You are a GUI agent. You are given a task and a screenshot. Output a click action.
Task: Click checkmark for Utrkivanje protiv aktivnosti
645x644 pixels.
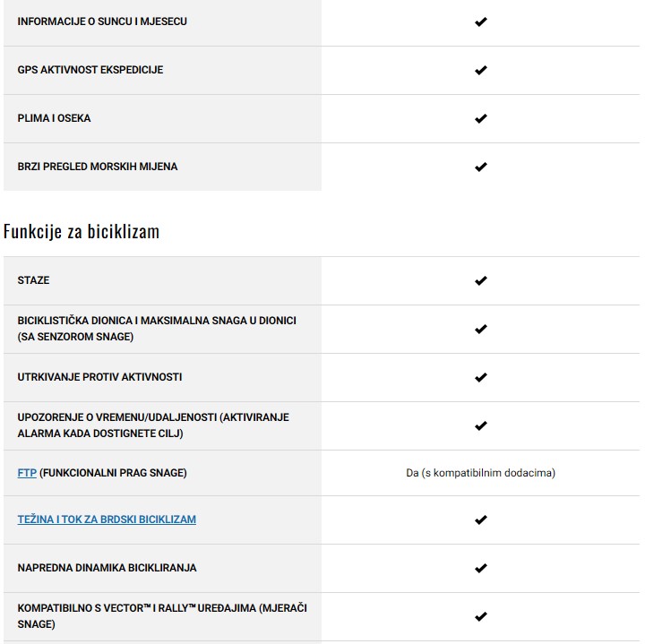click(480, 377)
